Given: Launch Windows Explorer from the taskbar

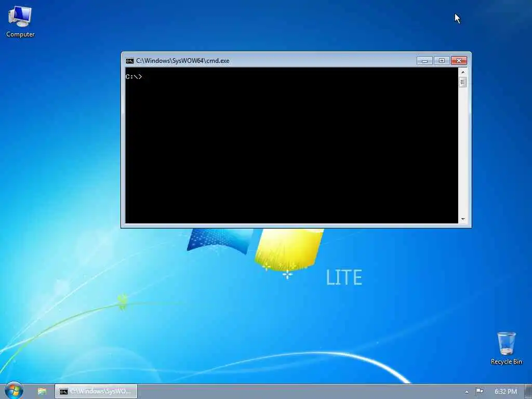Looking at the screenshot, I should coord(42,392).
